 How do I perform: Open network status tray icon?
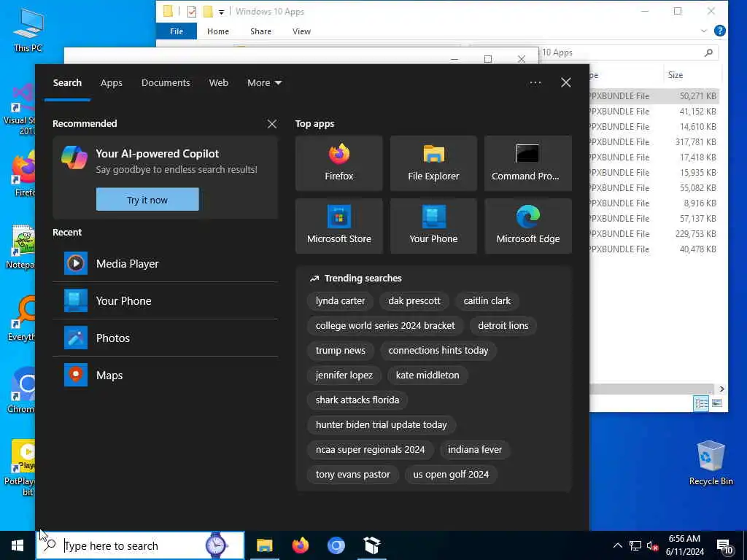tap(635, 545)
